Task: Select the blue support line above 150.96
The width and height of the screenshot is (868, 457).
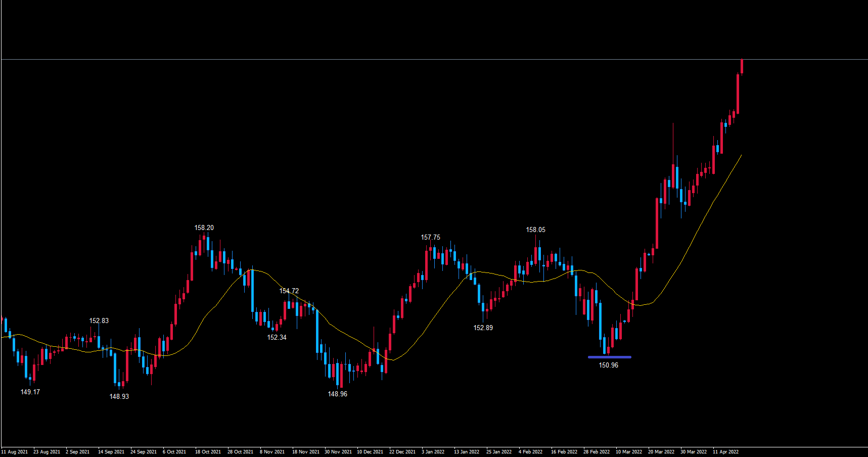Action: pyautogui.click(x=609, y=357)
